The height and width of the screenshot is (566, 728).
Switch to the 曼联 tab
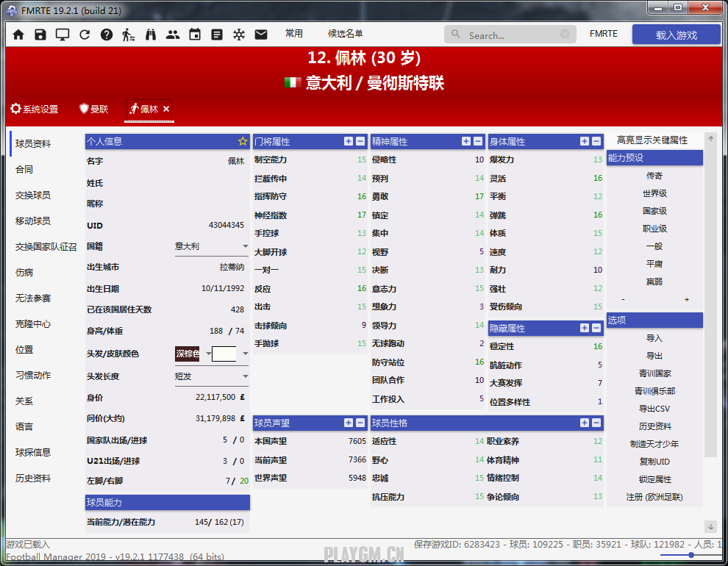point(94,109)
